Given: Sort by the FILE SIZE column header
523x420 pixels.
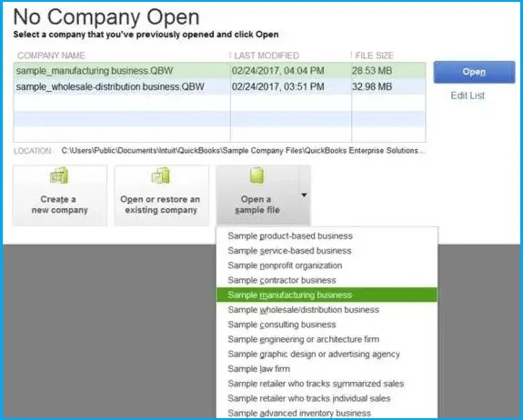Looking at the screenshot, I should click(375, 55).
